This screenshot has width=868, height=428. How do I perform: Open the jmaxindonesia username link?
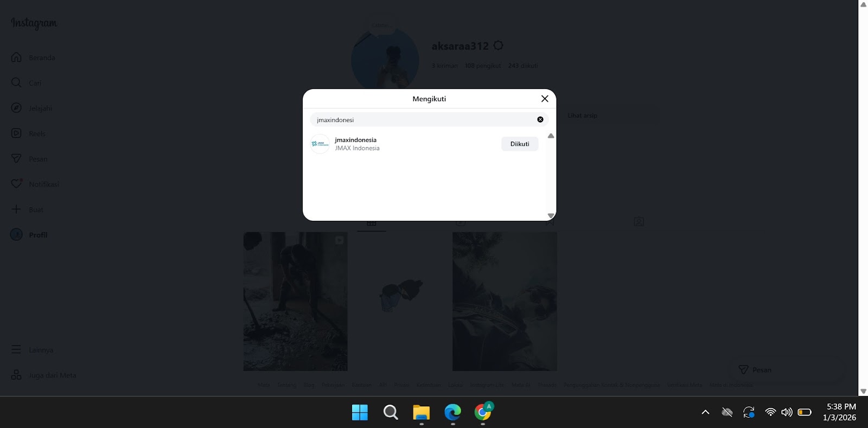(x=355, y=140)
